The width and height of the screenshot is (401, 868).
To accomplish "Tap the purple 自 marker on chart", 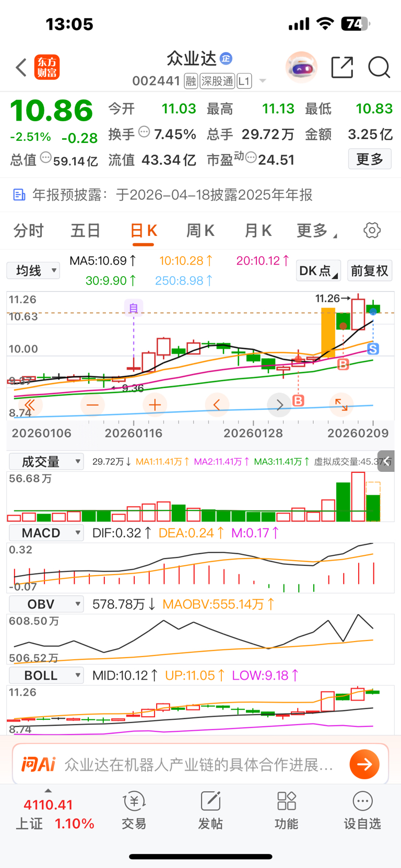I will click(x=134, y=308).
